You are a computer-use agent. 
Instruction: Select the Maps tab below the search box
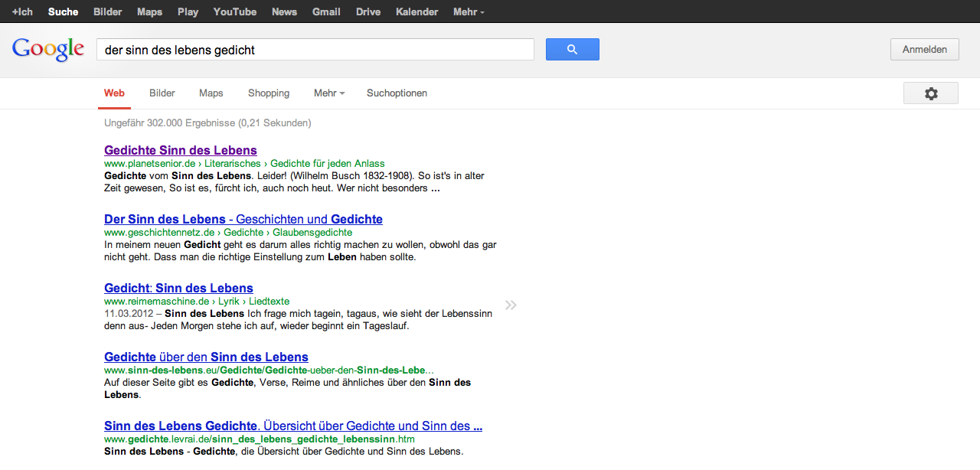click(x=211, y=93)
